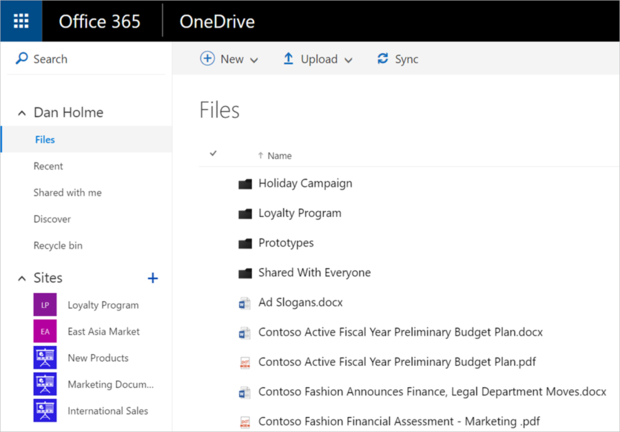This screenshot has height=432, width=620.
Task: Open the International Sales site link
Action: point(108,411)
